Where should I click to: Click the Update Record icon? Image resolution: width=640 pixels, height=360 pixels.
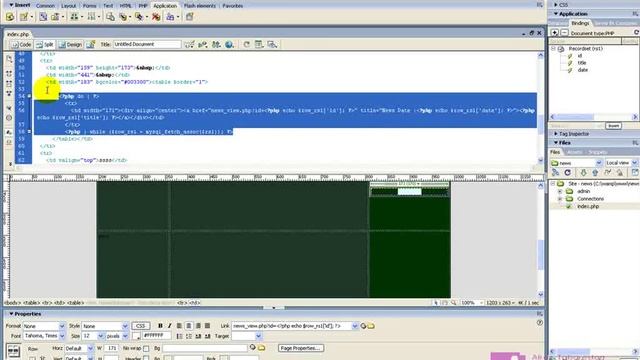pos(139,17)
